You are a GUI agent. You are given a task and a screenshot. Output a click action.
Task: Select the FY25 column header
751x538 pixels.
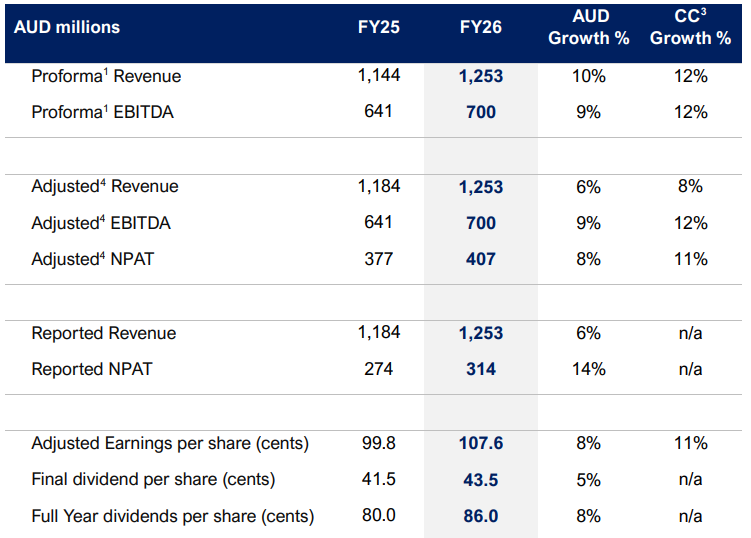point(378,27)
